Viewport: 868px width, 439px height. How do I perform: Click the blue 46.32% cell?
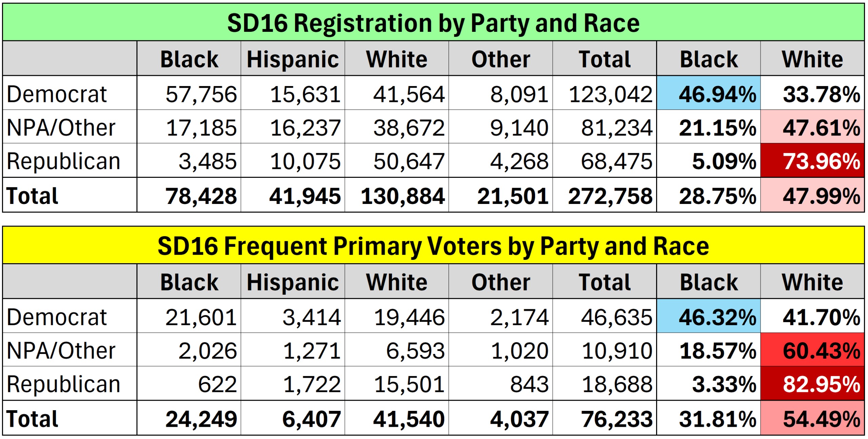708,316
